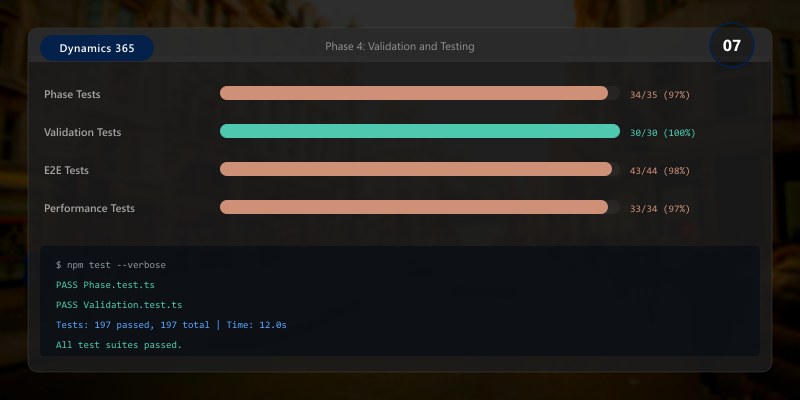
Task: Click the 33/34 (97%) value
Action: (660, 209)
